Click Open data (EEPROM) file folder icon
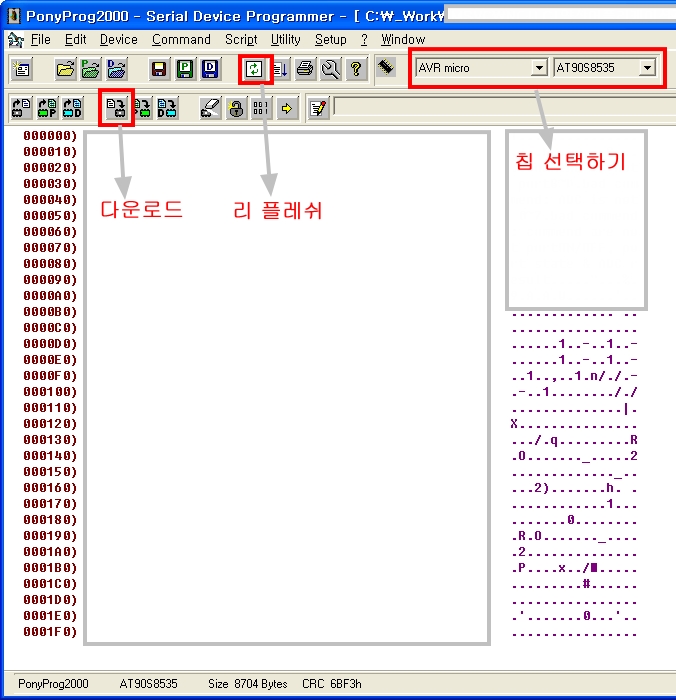This screenshot has width=676, height=700. tap(117, 69)
